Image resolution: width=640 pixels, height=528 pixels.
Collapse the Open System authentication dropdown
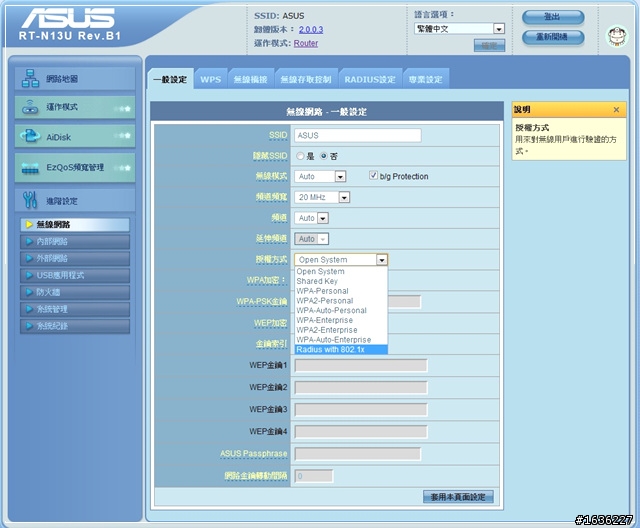382,260
